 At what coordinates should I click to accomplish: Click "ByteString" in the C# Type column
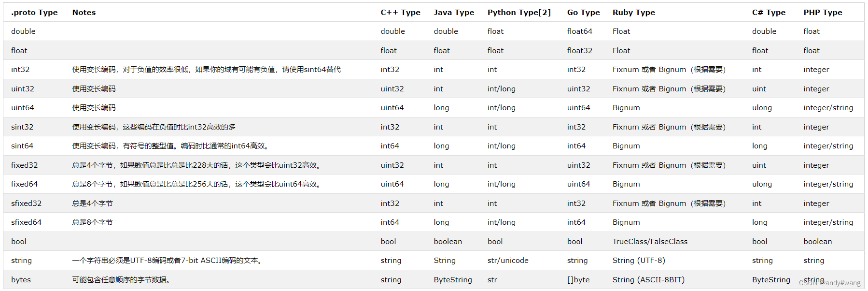point(771,280)
